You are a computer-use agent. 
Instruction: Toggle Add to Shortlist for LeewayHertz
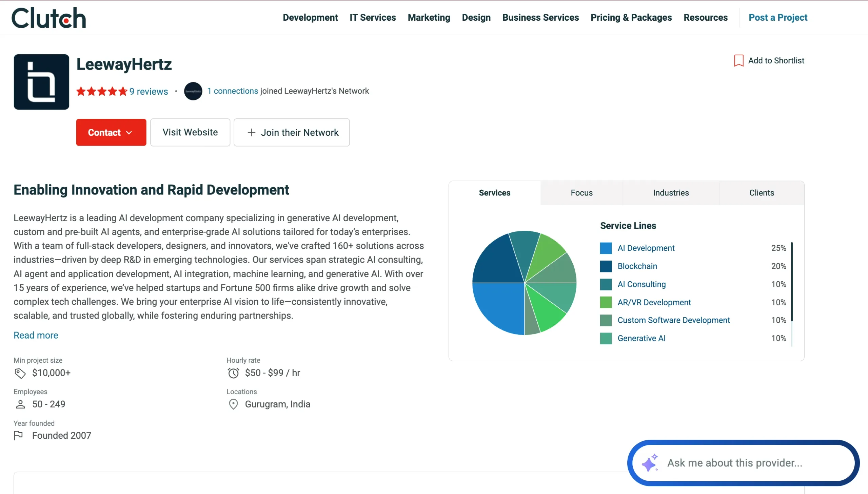pos(776,60)
